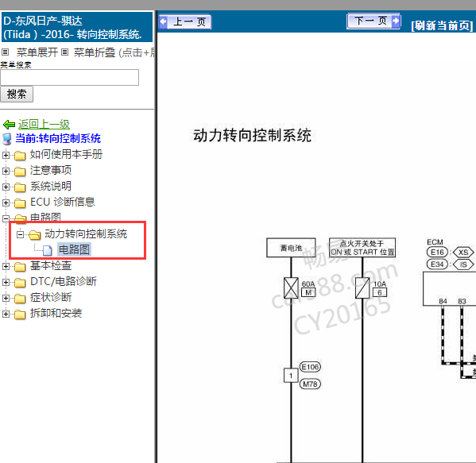Image resolution: width=476 pixels, height=463 pixels.
Task: Select the 如何使用本手册 tree item
Action: pyautogui.click(x=66, y=154)
